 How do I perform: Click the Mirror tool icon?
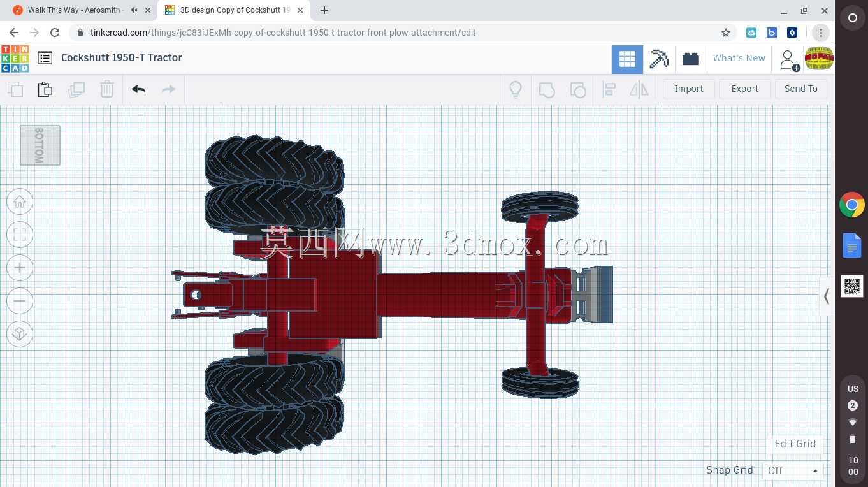point(639,89)
